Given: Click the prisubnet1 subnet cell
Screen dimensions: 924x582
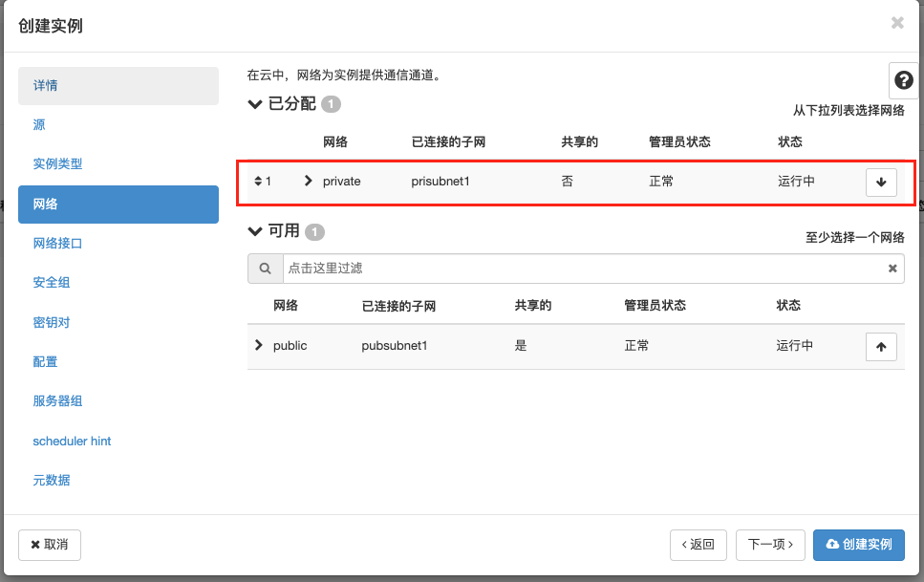Looking at the screenshot, I should [441, 182].
